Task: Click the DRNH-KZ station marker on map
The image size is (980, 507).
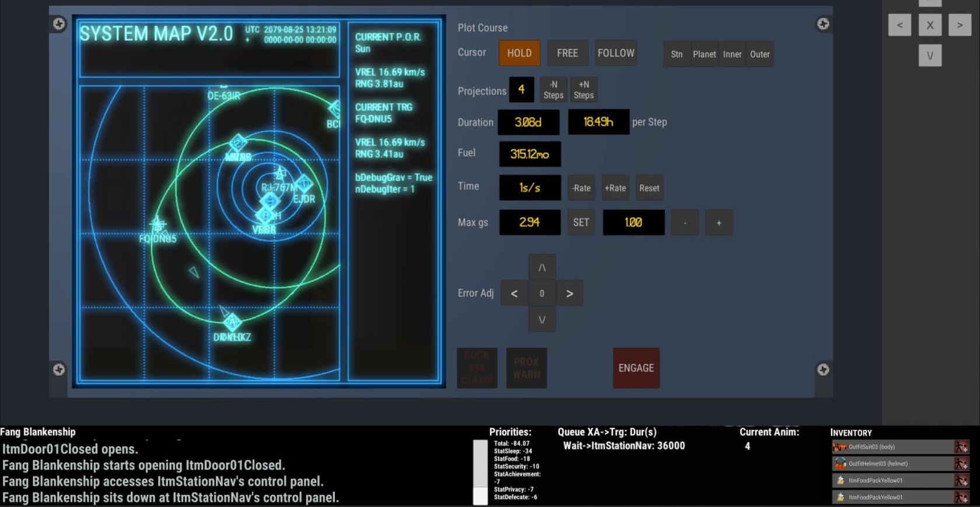Action: (232, 321)
